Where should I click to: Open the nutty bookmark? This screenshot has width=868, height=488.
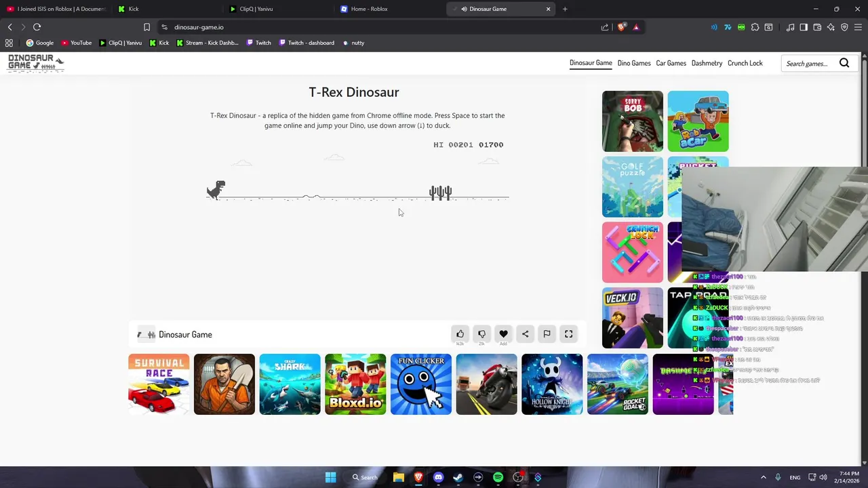pyautogui.click(x=353, y=43)
